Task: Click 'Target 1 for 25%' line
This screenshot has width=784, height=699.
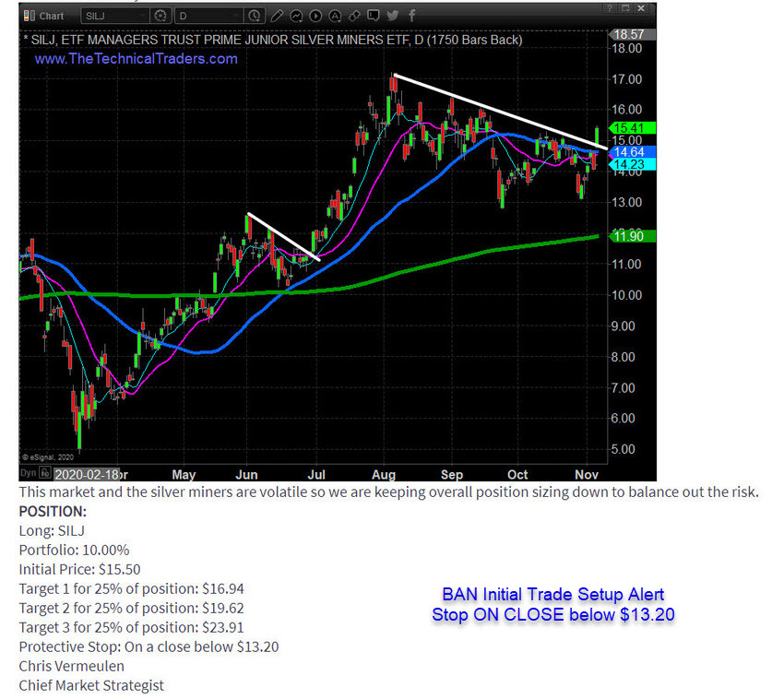Action: coord(132,588)
